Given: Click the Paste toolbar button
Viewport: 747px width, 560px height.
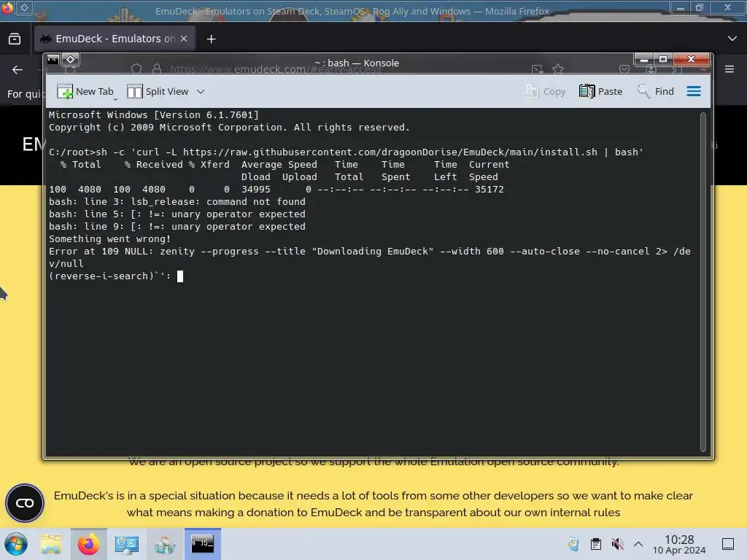Looking at the screenshot, I should click(x=601, y=91).
